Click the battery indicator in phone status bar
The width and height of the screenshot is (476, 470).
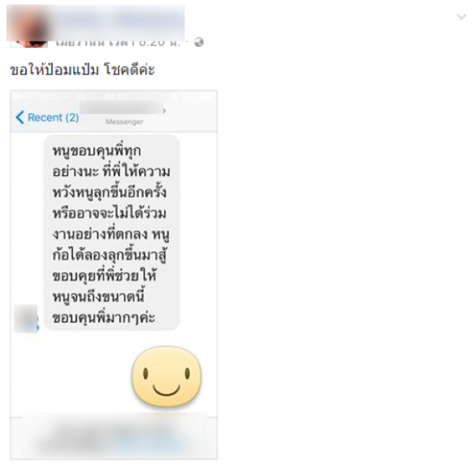pyautogui.click(x=204, y=97)
